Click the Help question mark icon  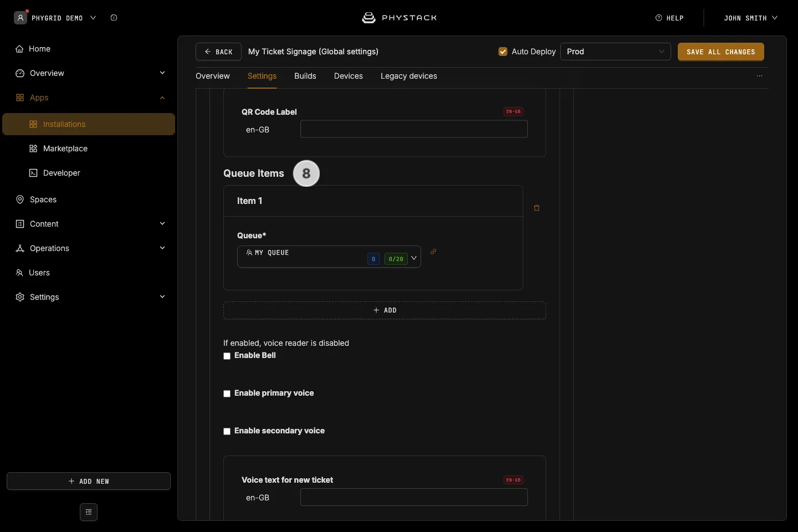659,18
